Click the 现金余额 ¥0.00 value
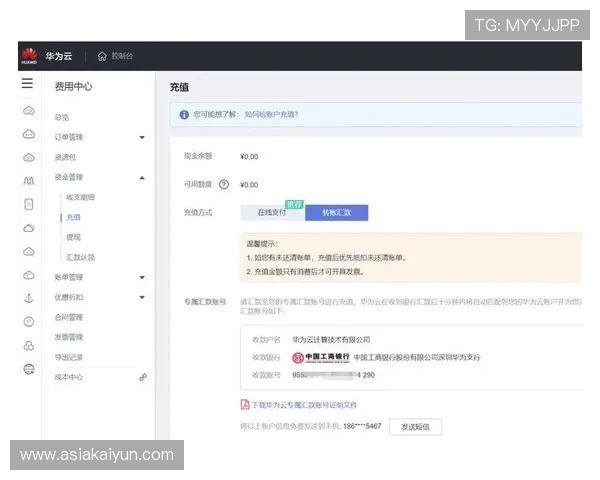This screenshot has height=480, width=600. click(249, 157)
